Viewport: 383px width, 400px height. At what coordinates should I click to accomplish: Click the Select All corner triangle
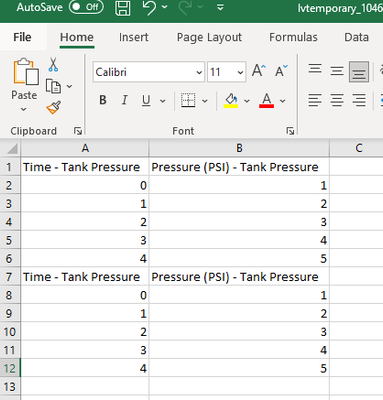tap(11, 148)
